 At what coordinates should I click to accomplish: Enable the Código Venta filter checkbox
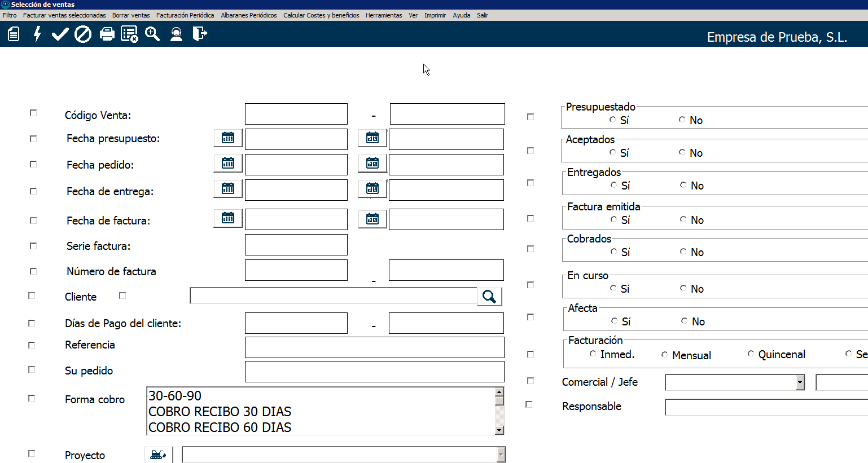(x=33, y=113)
